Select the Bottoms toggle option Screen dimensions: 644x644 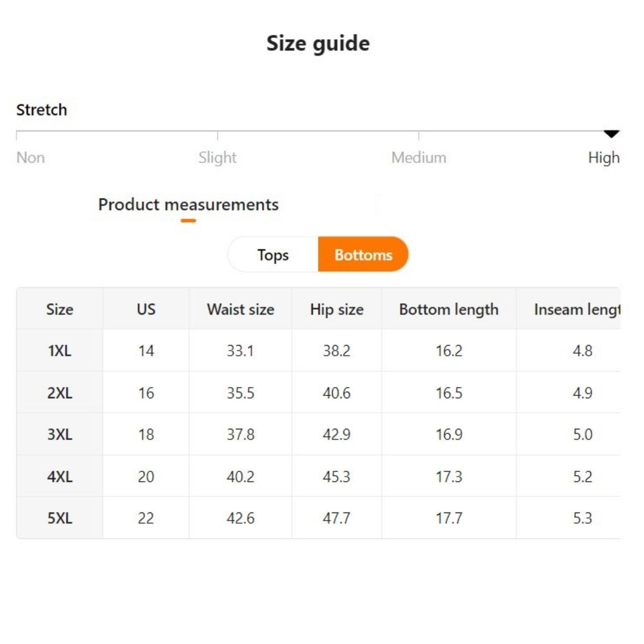point(363,254)
